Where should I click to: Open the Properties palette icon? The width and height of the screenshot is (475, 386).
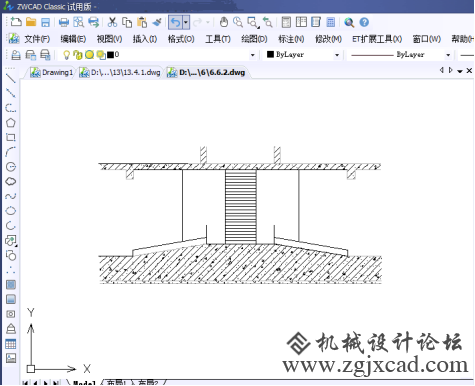[x=286, y=22]
